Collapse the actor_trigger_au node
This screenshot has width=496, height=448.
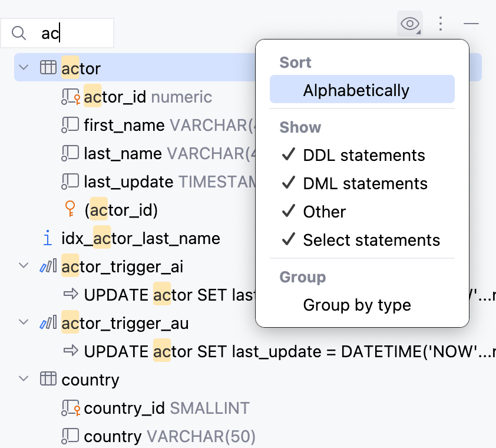click(x=23, y=323)
